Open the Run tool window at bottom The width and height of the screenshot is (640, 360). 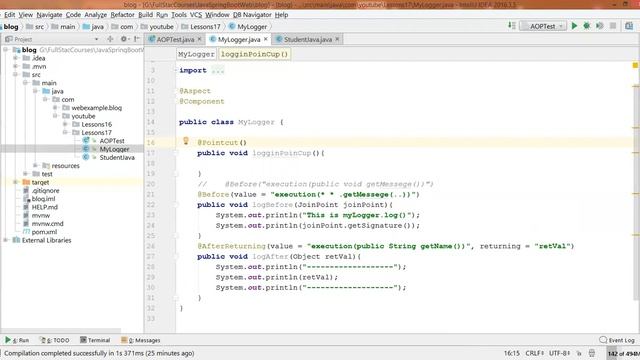(x=17, y=340)
